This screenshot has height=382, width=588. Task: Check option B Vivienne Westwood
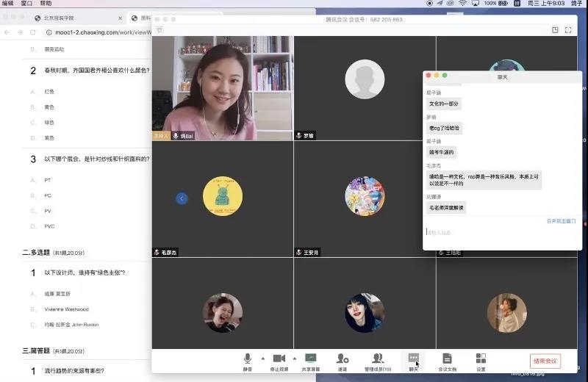pos(66,309)
